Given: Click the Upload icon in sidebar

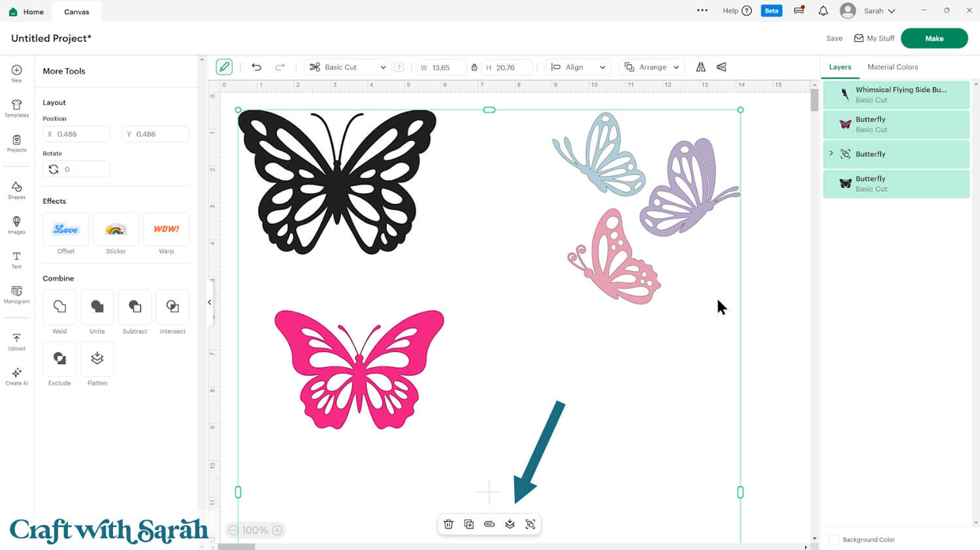Looking at the screenshot, I should click(16, 342).
